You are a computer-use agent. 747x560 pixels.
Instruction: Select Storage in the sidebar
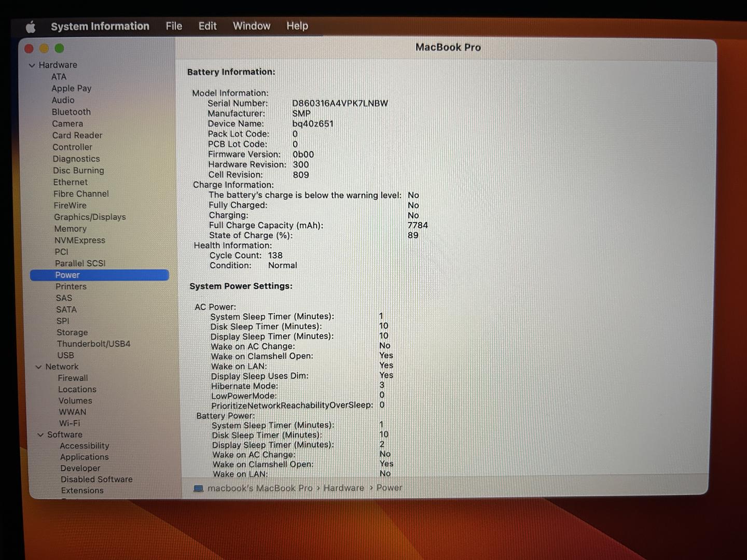click(x=72, y=333)
